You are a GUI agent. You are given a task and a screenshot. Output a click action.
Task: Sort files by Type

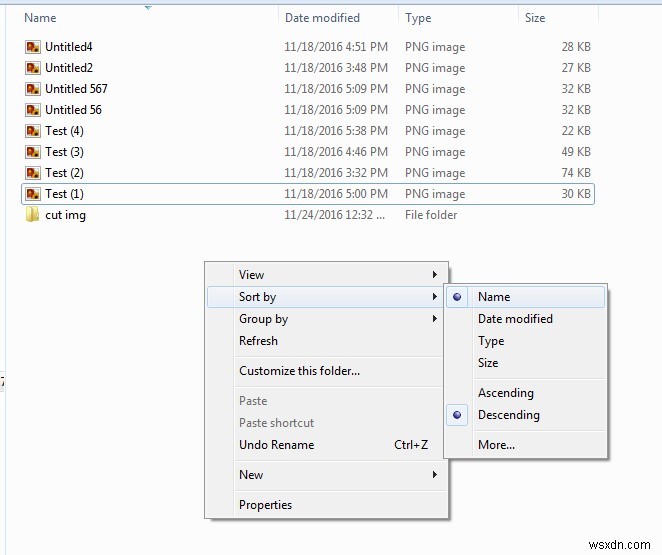click(491, 341)
